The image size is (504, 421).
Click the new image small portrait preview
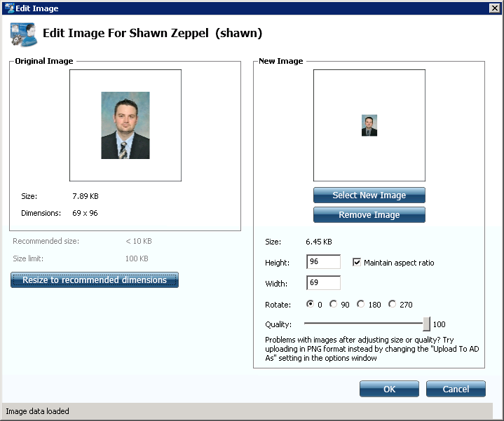pyautogui.click(x=369, y=125)
